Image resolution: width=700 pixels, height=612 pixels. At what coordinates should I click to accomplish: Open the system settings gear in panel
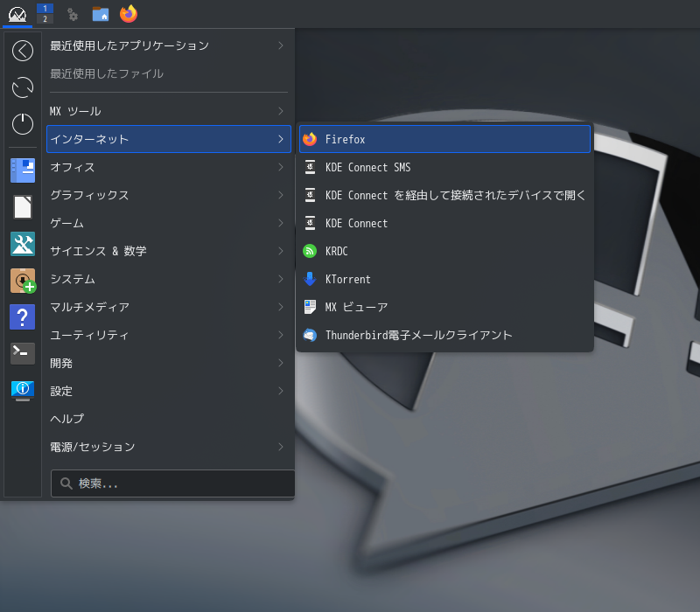(73, 15)
